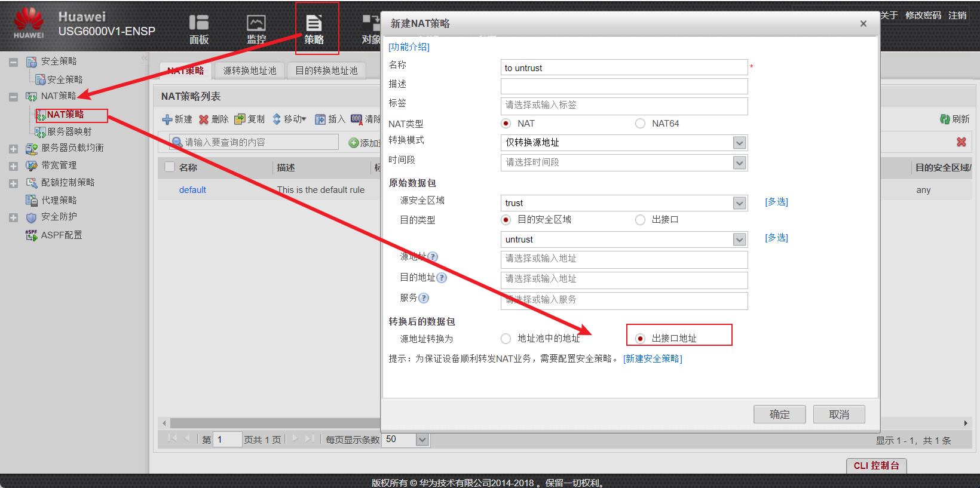Open the 每页显示条数 dropdown
This screenshot has width=980, height=488.
(x=422, y=440)
